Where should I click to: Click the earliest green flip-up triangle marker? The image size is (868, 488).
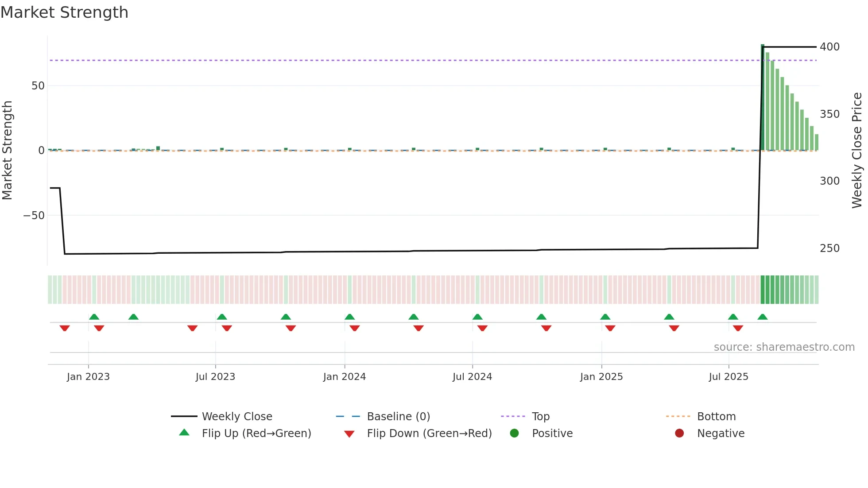click(94, 317)
